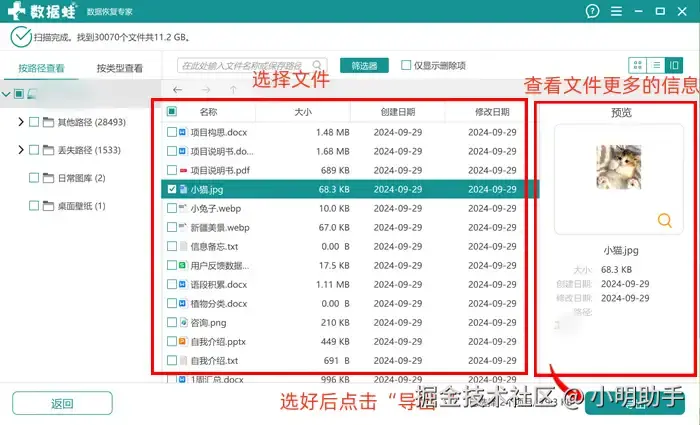
Task: Select the 咨询.png file name
Action: click(x=208, y=322)
